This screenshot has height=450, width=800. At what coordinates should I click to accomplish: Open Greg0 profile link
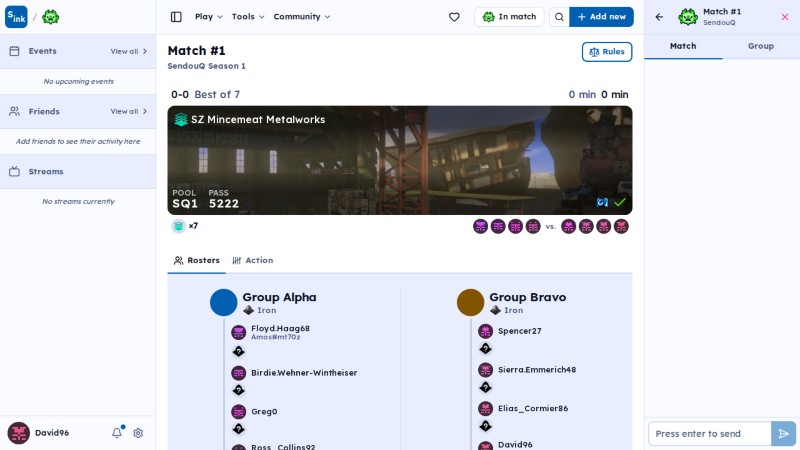click(264, 412)
